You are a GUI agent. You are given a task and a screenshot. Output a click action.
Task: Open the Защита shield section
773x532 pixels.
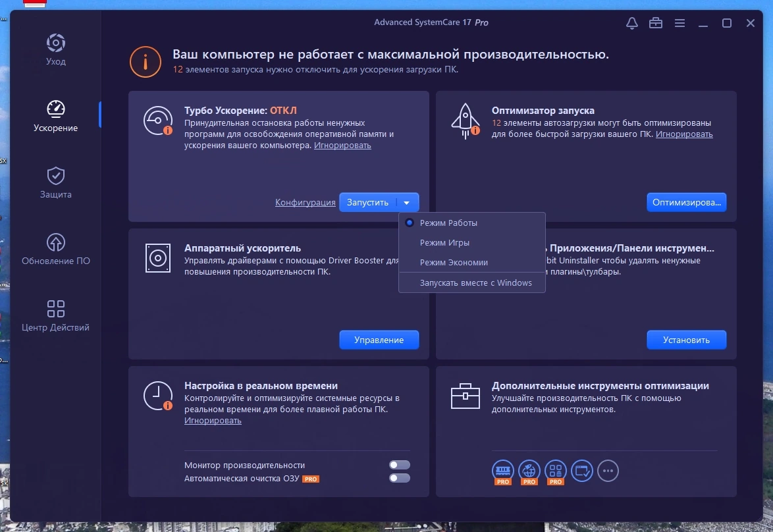click(56, 182)
